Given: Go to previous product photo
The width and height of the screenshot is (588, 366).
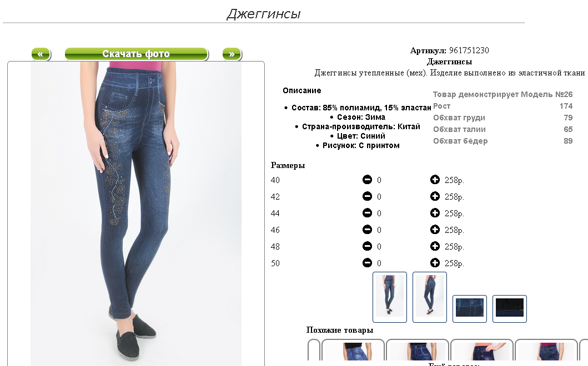Looking at the screenshot, I should pyautogui.click(x=41, y=54).
